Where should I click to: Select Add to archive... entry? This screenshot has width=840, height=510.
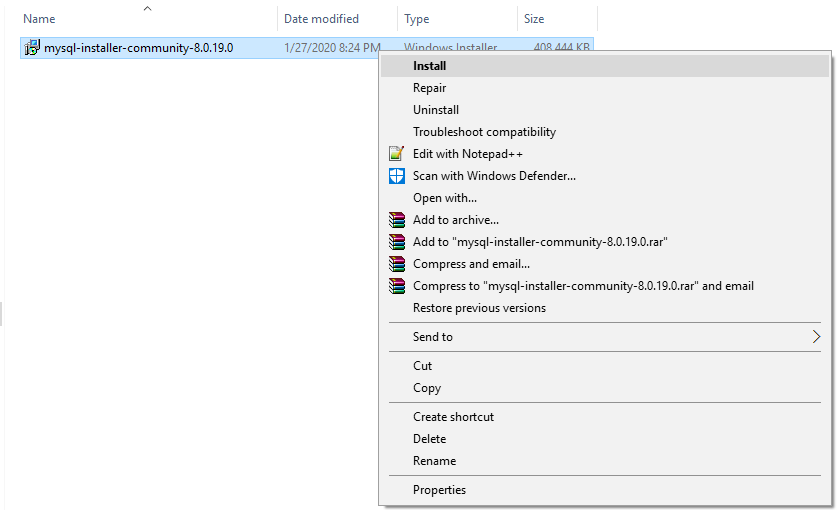[605, 220]
